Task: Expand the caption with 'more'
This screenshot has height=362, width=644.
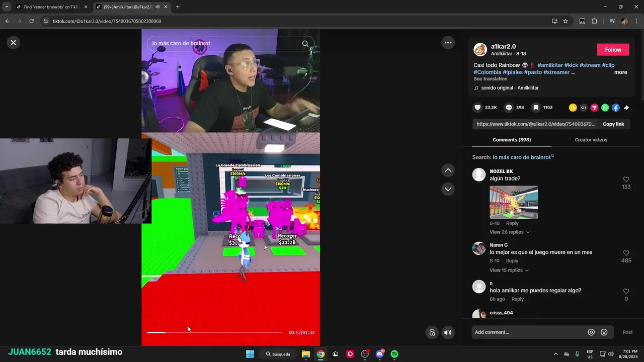Action: pyautogui.click(x=620, y=72)
